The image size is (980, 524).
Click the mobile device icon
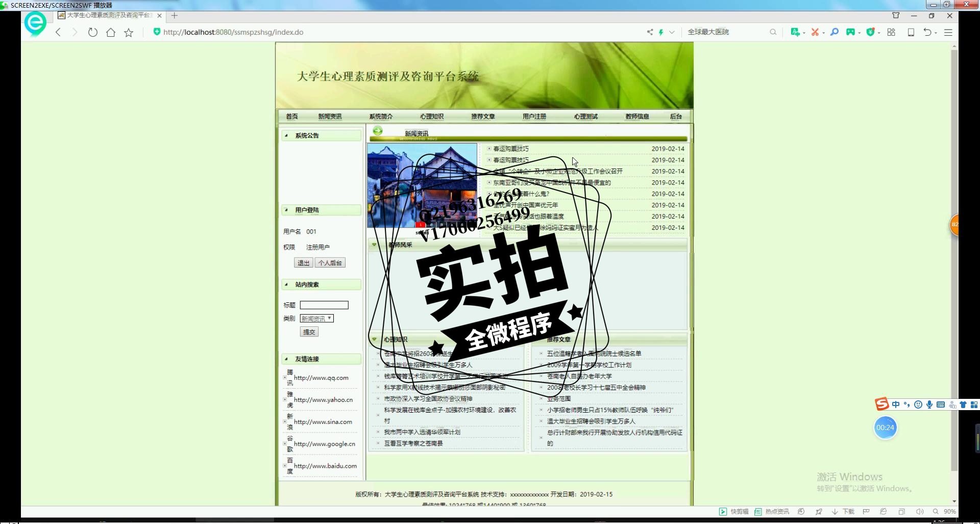pyautogui.click(x=911, y=32)
